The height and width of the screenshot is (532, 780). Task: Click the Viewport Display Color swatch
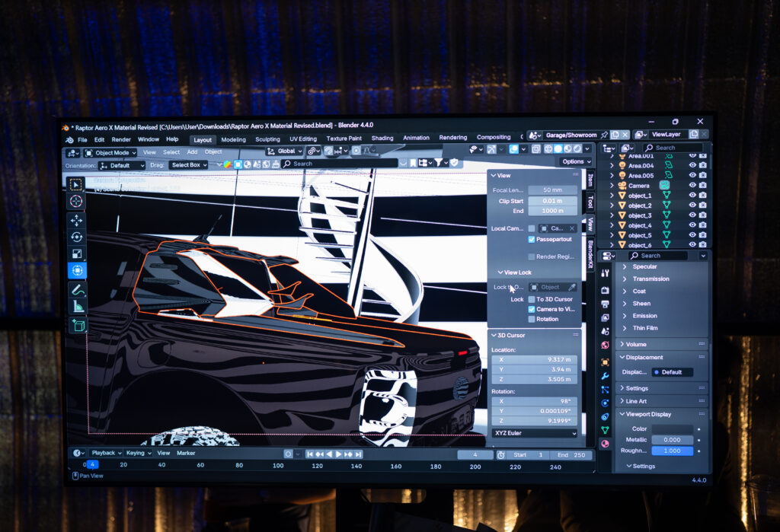(672, 429)
